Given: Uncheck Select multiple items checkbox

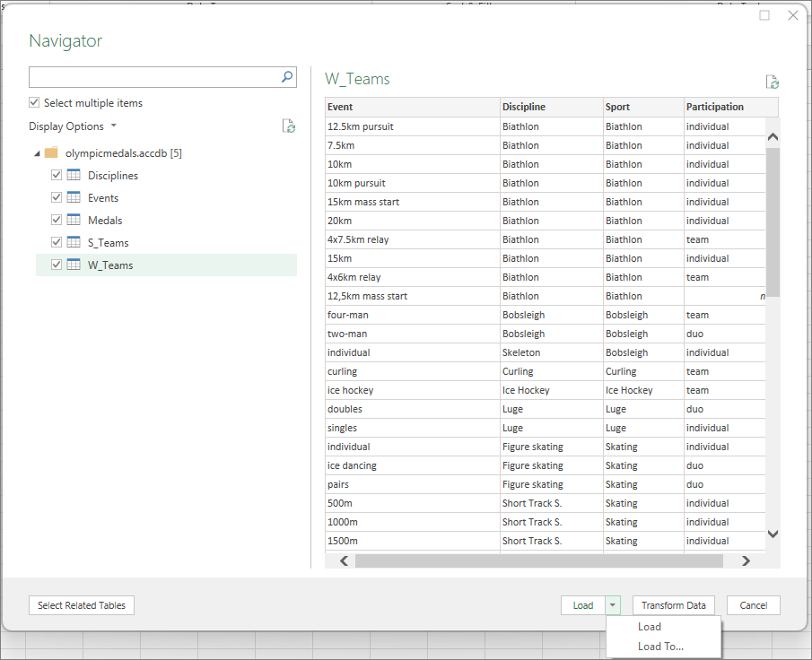Looking at the screenshot, I should [x=35, y=103].
